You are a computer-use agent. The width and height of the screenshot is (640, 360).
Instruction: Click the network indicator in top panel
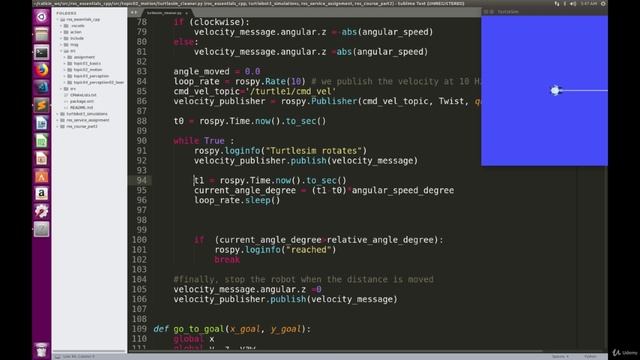click(557, 4)
